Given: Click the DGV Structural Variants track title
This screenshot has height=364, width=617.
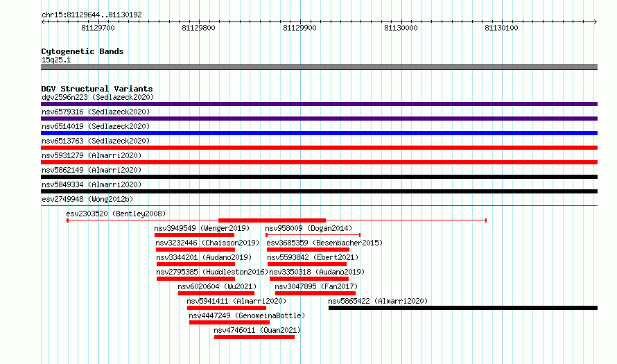Looking at the screenshot, I should 97,89.
